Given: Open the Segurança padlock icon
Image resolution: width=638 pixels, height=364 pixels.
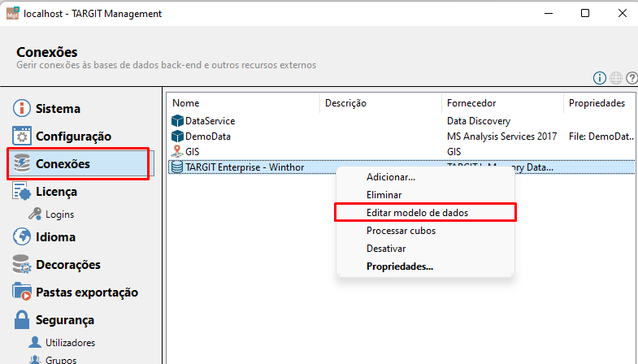Looking at the screenshot, I should coord(22,319).
